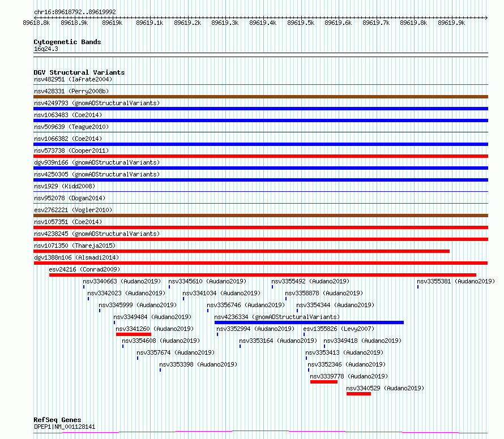The image size is (504, 439).
Task: Open variant nsv1066382 (Coe2014)
Action: coord(68,139)
